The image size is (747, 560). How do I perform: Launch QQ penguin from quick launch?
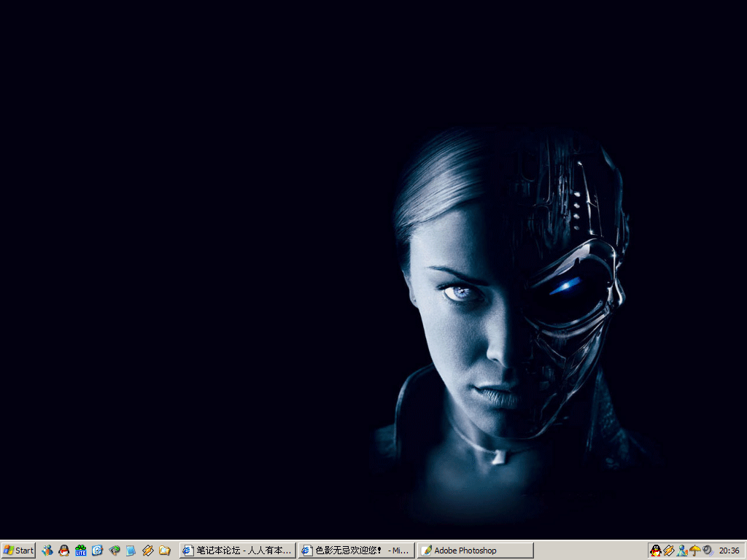coord(64,551)
